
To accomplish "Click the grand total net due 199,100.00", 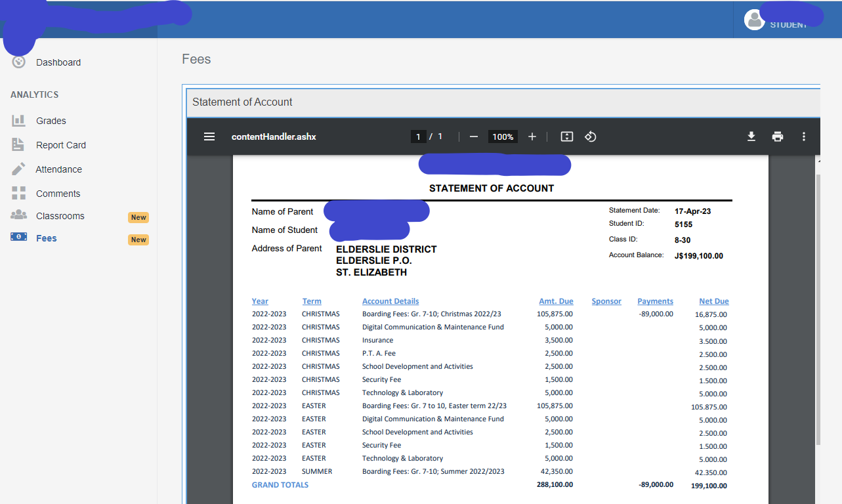I will pyautogui.click(x=709, y=486).
